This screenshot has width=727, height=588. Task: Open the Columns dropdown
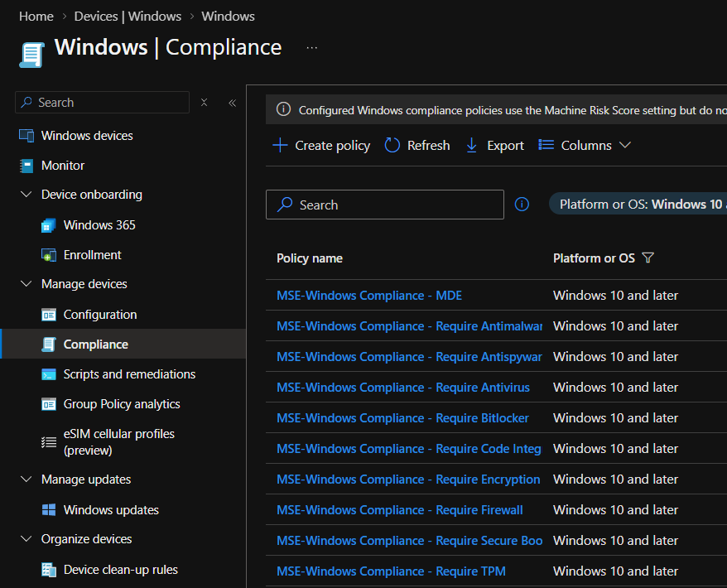coord(585,145)
